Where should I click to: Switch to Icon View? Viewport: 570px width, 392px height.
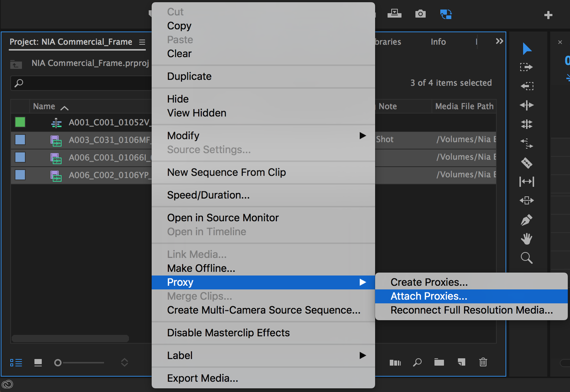(38, 363)
